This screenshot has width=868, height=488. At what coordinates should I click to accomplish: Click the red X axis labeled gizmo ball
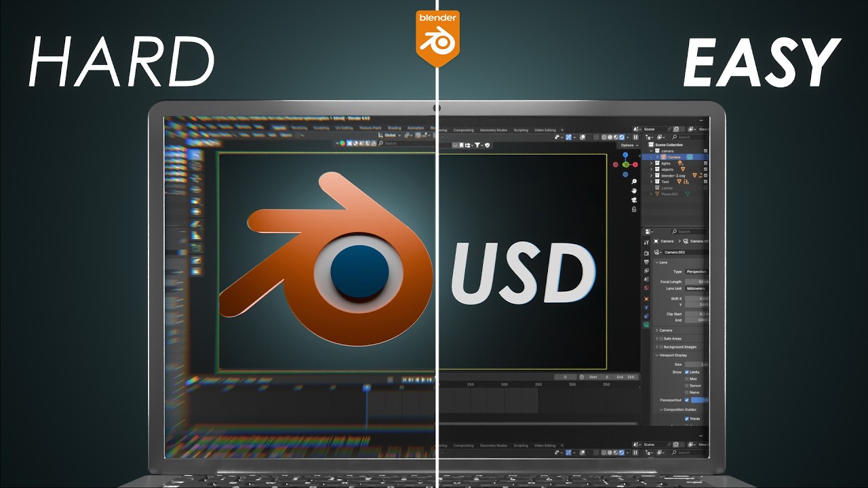tap(635, 165)
